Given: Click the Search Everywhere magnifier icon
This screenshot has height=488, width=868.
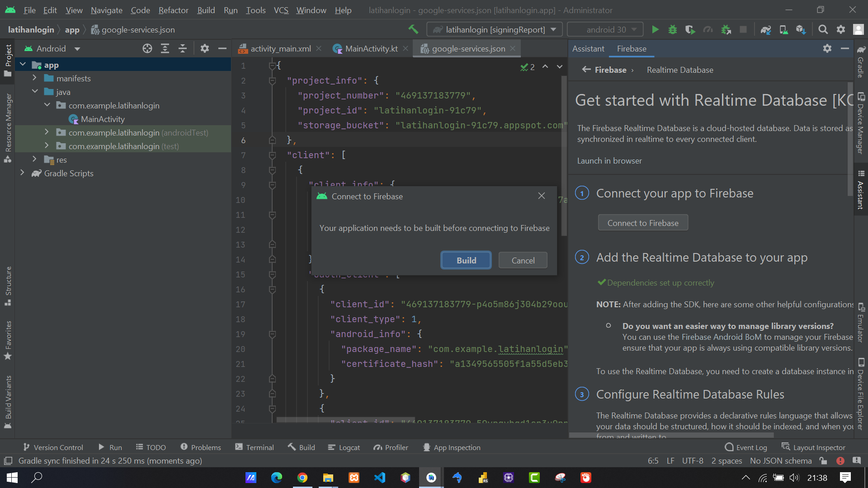Looking at the screenshot, I should coord(823,29).
